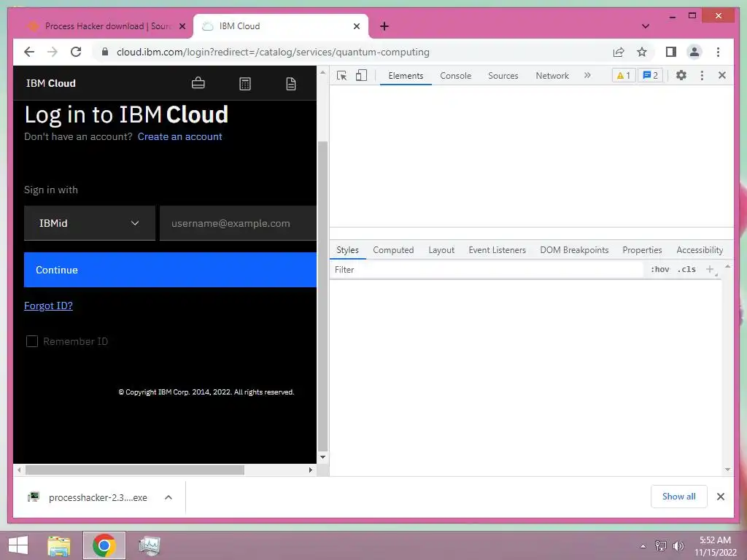Image resolution: width=747 pixels, height=560 pixels.
Task: Open the Chrome three-dot menu
Action: 718,52
